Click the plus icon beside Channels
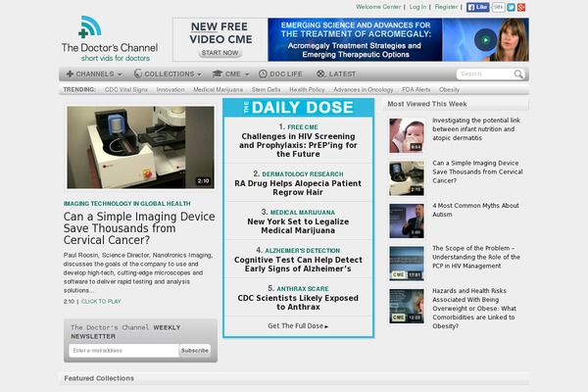 click(70, 73)
